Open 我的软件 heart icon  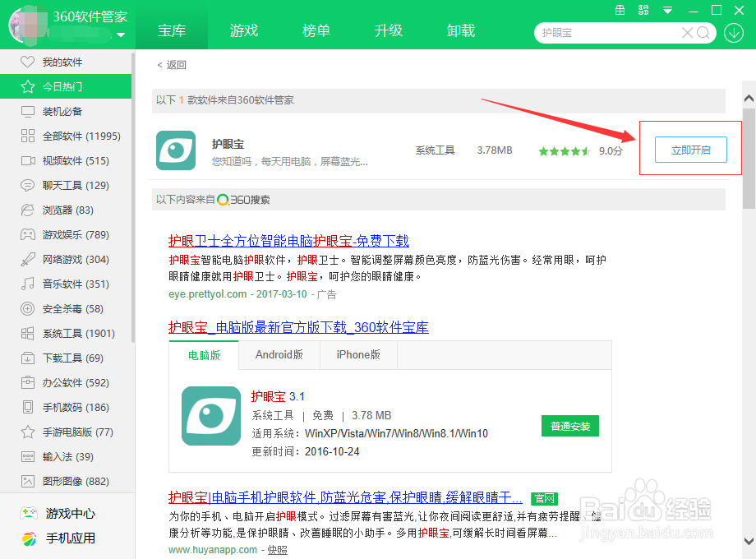pyautogui.click(x=27, y=62)
